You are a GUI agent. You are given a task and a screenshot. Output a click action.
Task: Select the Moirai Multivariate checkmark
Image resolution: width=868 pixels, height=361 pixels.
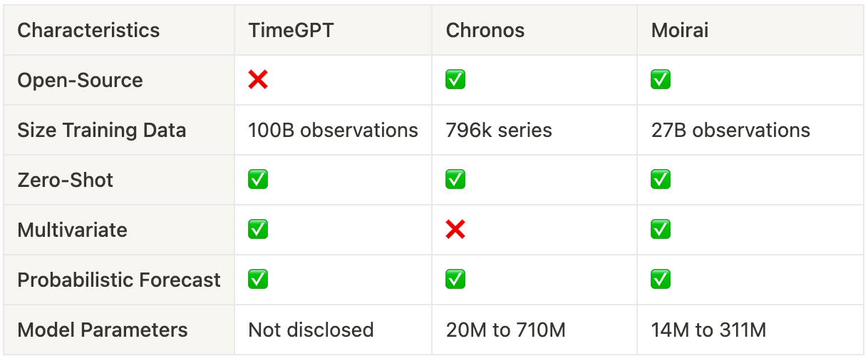point(661,230)
